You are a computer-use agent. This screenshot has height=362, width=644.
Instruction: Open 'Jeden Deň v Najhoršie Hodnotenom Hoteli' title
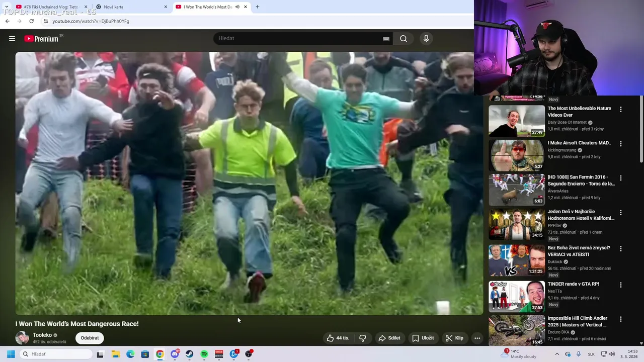581,215
